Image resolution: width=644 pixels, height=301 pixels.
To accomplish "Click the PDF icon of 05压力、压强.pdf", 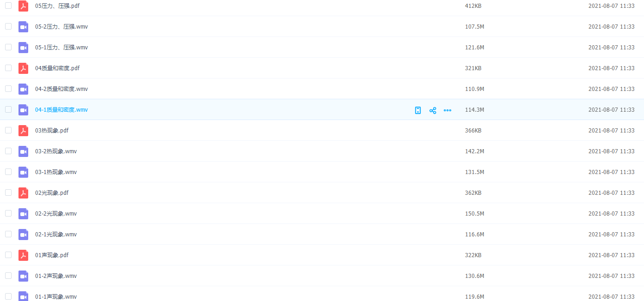I will click(23, 6).
